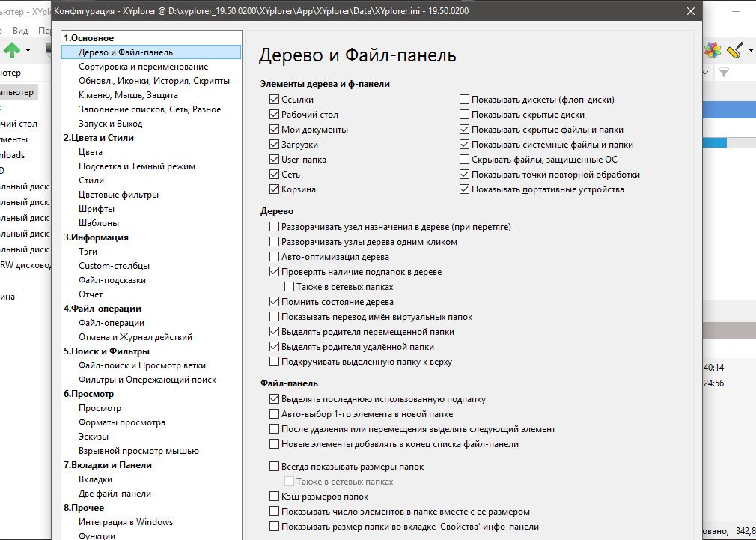Open the address bar chevron dropdown behind the dialog

click(705, 73)
